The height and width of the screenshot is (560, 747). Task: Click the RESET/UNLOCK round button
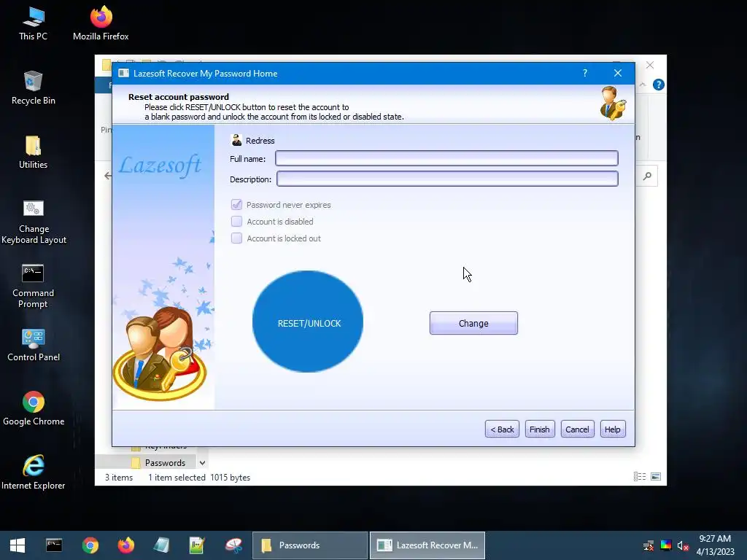pyautogui.click(x=308, y=322)
